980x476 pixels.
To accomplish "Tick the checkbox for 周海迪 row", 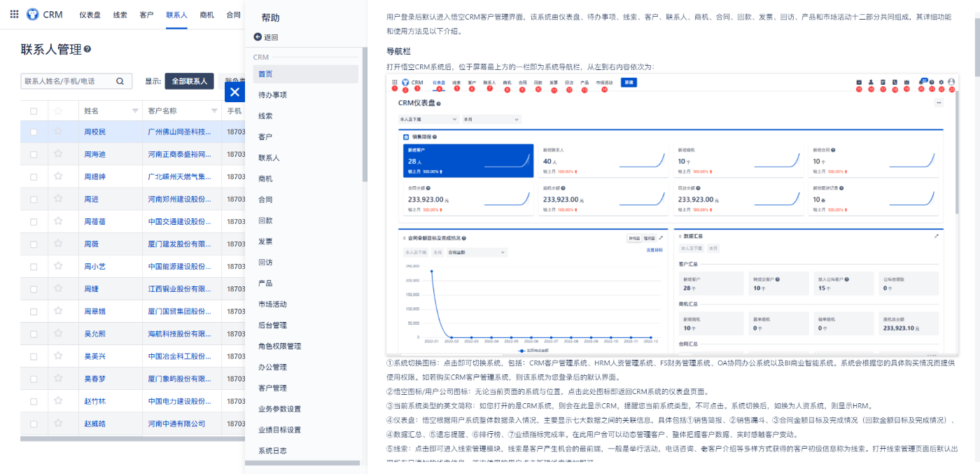I will pyautogui.click(x=34, y=154).
